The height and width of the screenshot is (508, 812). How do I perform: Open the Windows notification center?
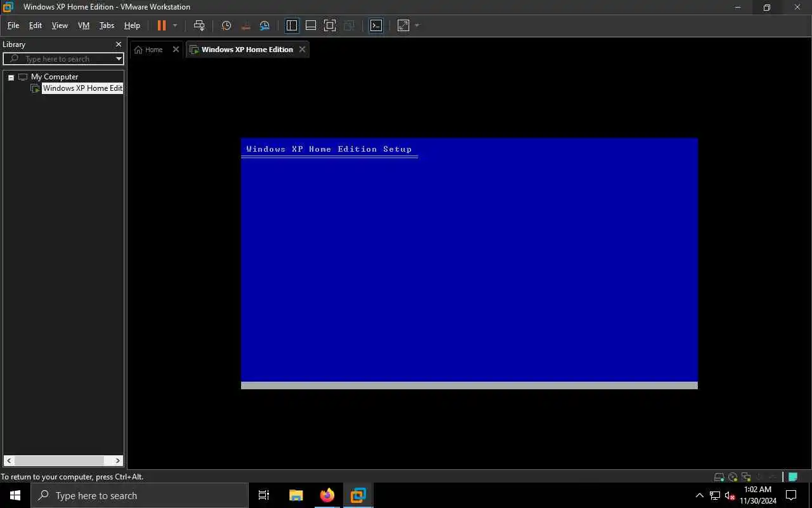(x=791, y=495)
